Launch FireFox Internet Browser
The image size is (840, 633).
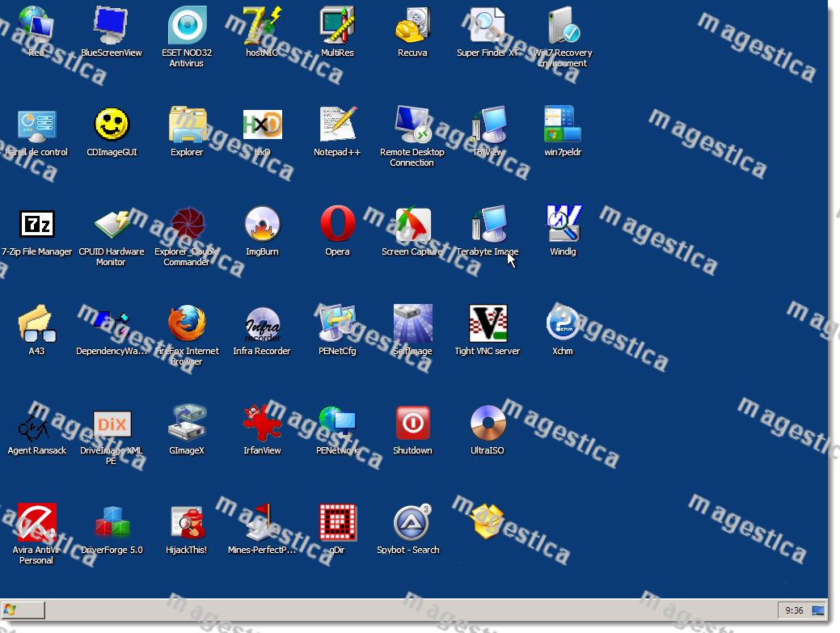(187, 323)
